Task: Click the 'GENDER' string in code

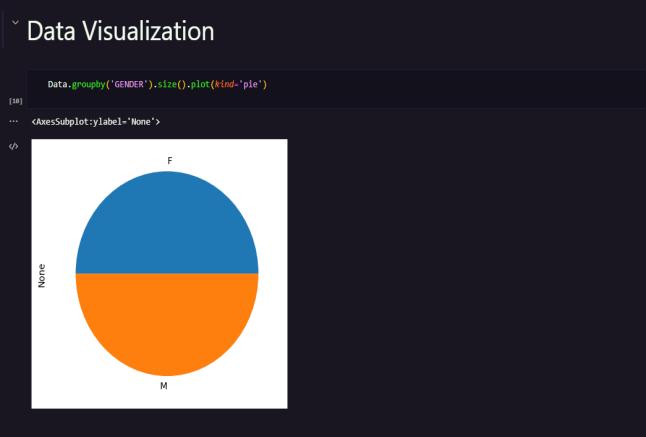Action: tap(129, 84)
